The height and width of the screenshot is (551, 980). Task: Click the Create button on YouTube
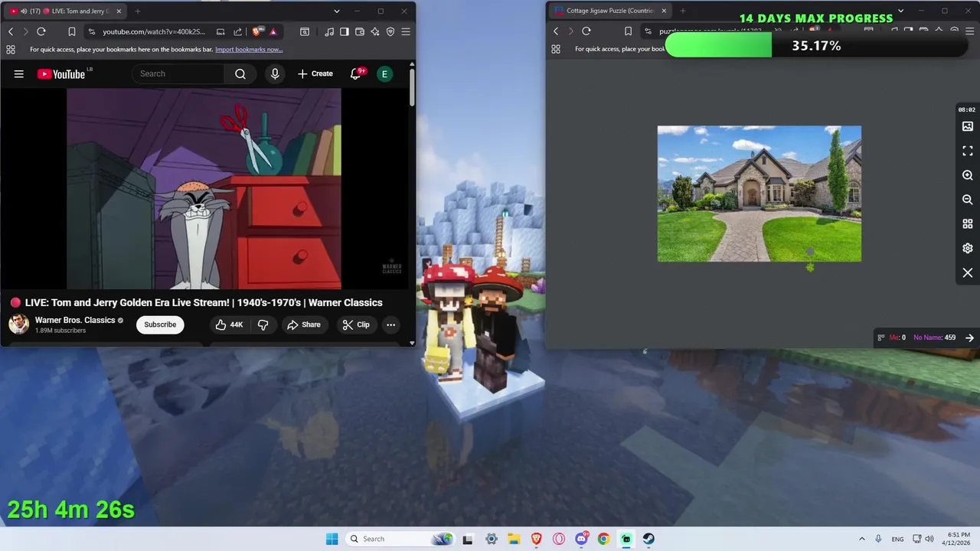click(x=315, y=73)
